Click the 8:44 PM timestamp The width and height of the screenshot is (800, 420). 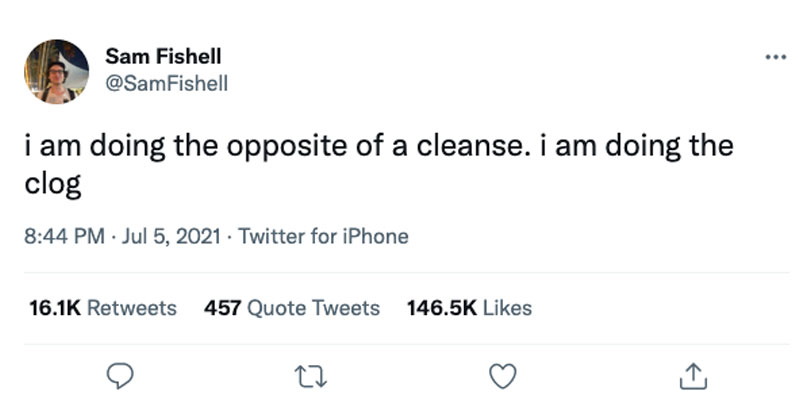click(64, 236)
